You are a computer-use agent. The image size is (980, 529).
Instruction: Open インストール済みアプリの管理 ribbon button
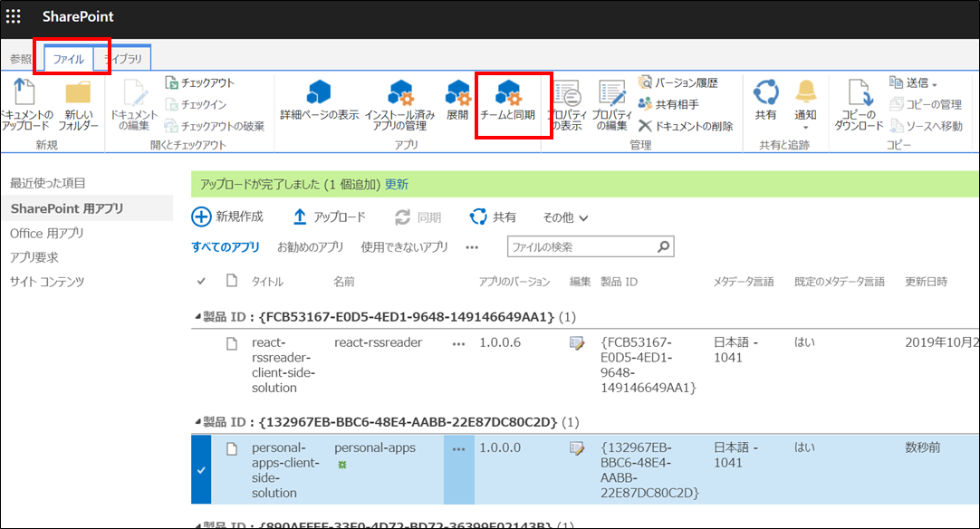point(400,104)
